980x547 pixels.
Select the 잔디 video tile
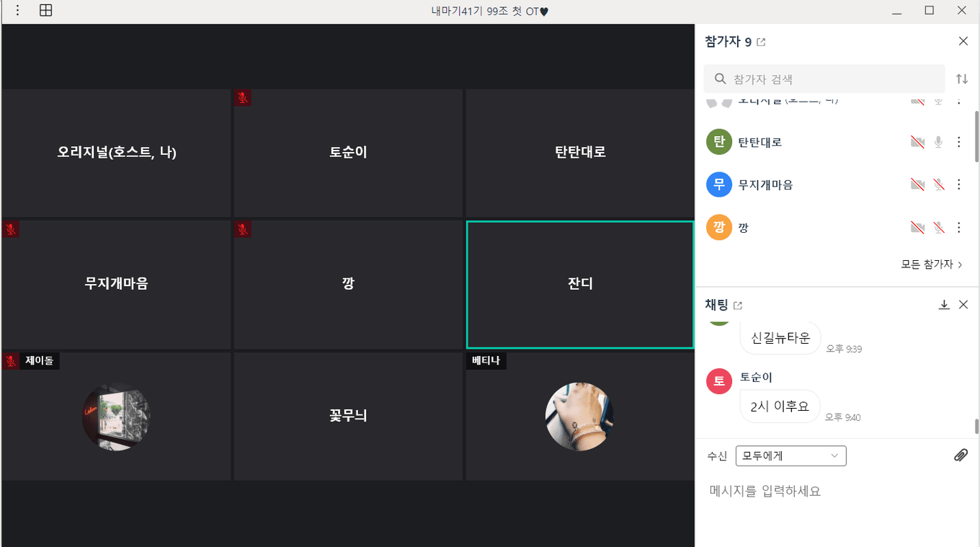pos(580,284)
